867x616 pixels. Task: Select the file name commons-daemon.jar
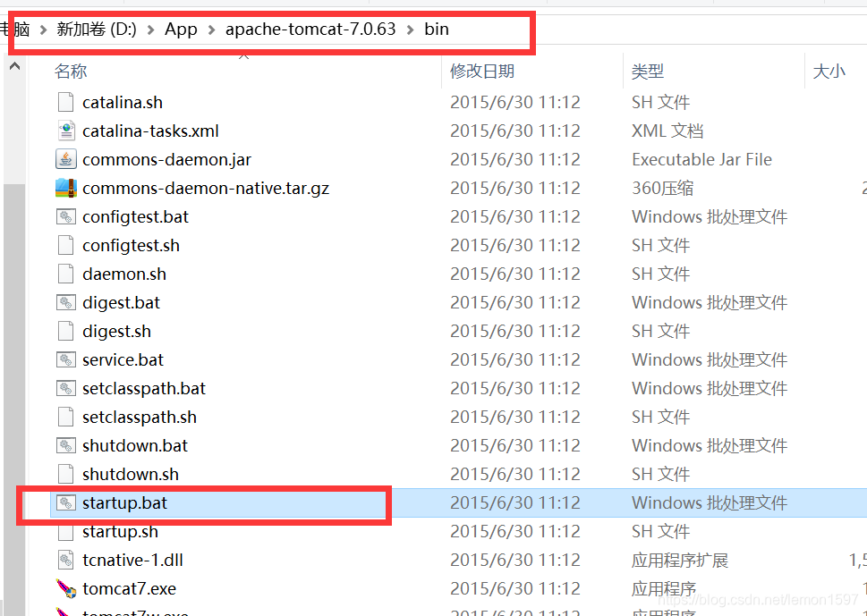pos(166,160)
